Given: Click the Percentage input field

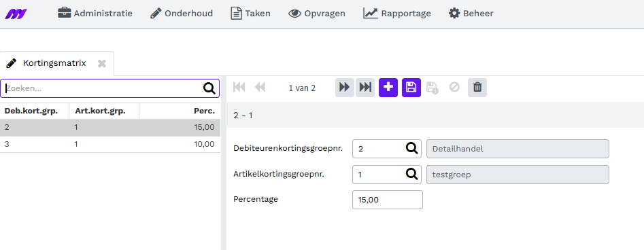Looking at the screenshot, I should point(388,200).
